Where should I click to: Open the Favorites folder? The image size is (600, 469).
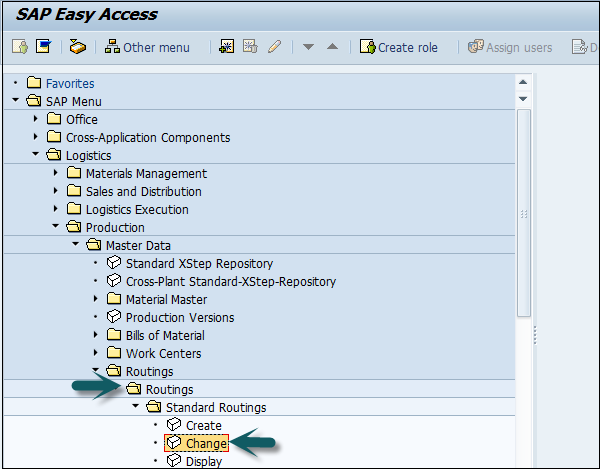[69, 83]
